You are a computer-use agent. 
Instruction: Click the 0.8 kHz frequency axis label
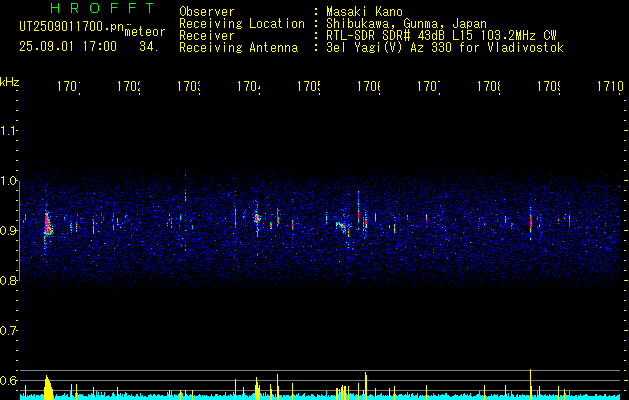[8, 280]
